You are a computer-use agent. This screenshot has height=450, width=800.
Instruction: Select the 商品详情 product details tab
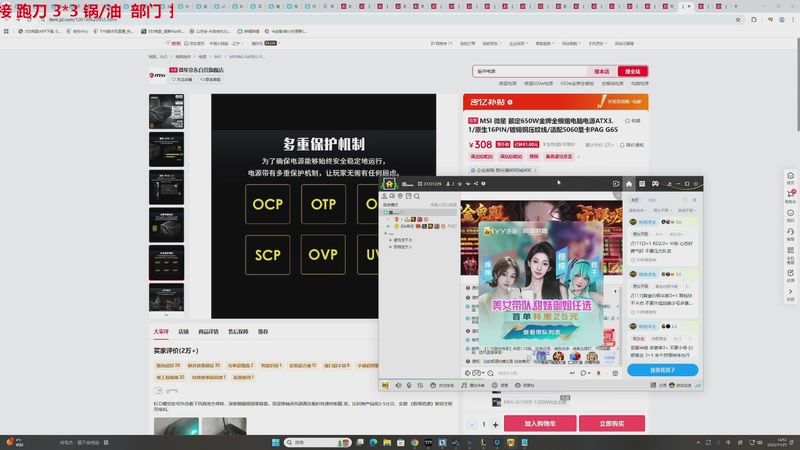pos(208,332)
